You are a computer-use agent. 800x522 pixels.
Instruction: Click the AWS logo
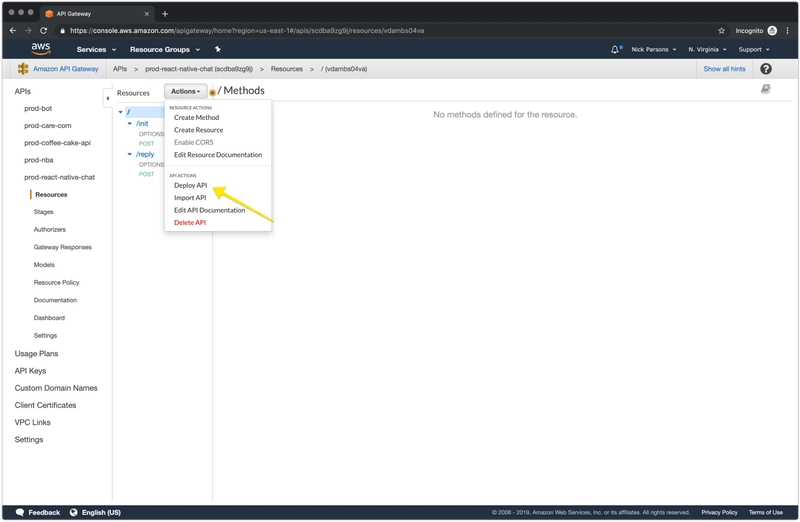[x=41, y=48]
